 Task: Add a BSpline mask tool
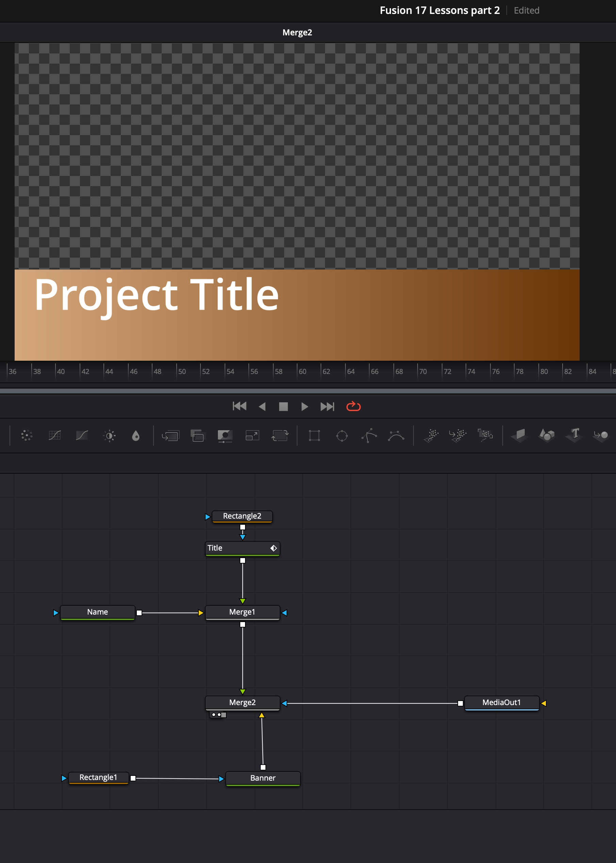pos(396,435)
